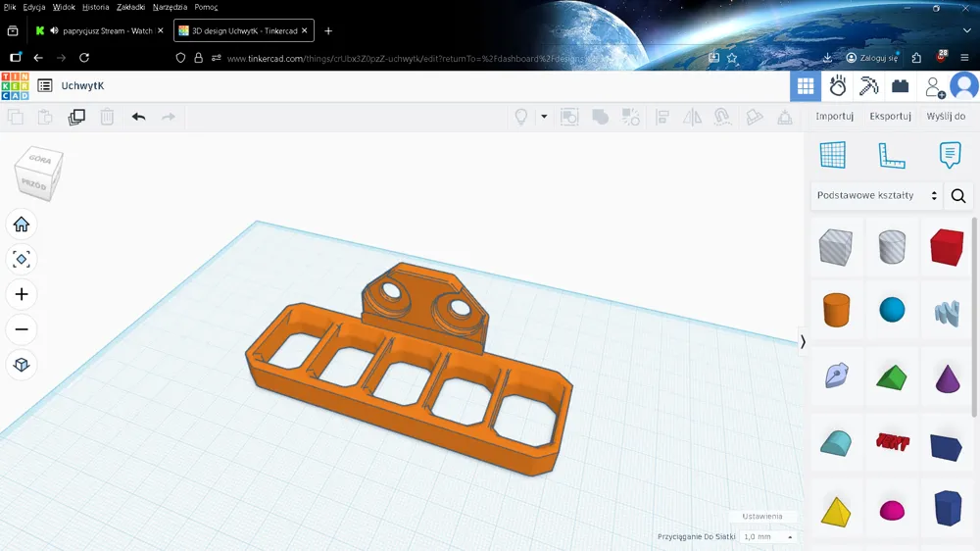Click the Align tool icon

(662, 117)
